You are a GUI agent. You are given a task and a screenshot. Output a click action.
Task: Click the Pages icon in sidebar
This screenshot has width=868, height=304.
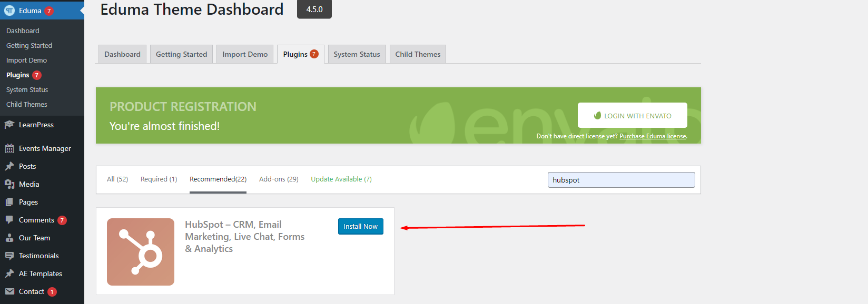click(9, 202)
